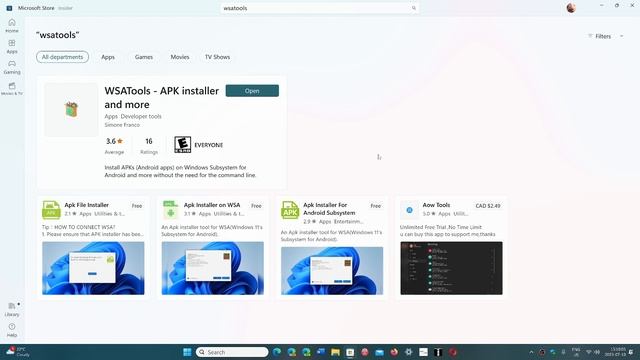Open Apk Installer For Android Subsystem result

[x=332, y=248]
